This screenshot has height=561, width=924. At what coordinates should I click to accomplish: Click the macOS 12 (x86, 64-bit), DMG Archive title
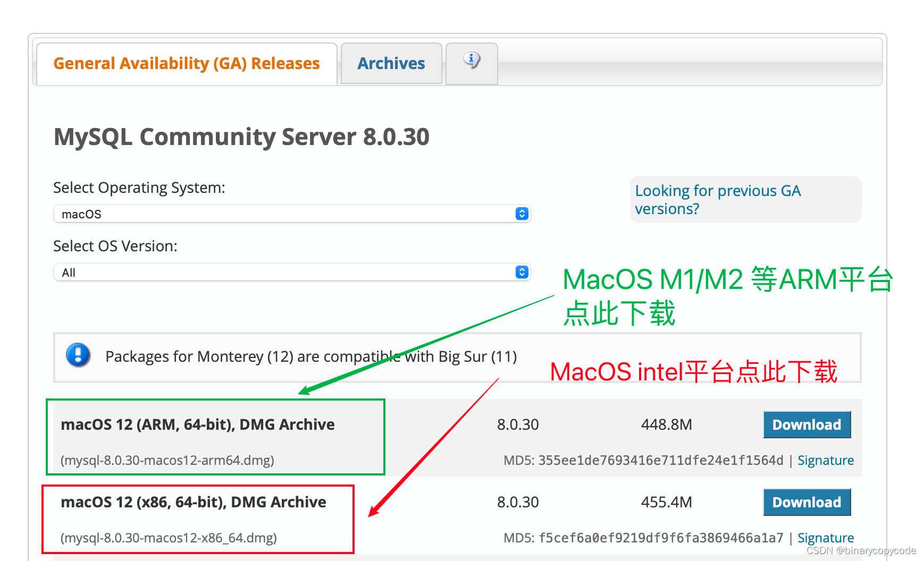194,502
